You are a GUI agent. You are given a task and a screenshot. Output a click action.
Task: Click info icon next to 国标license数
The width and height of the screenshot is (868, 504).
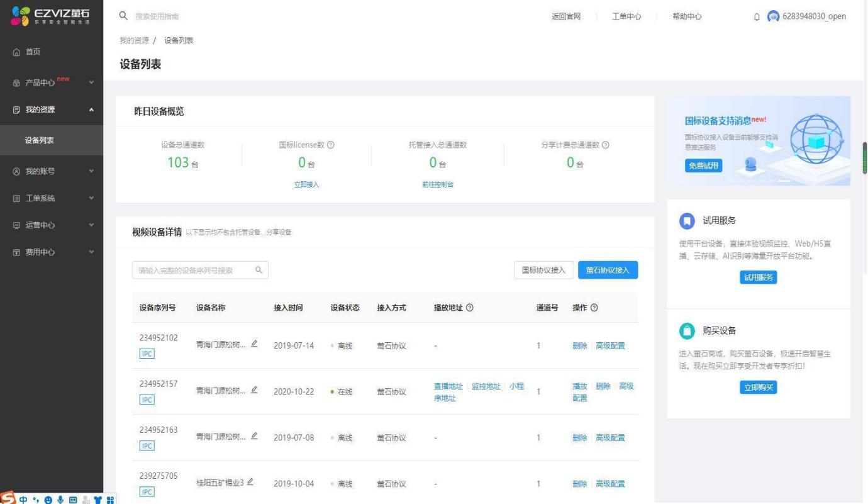(x=331, y=145)
